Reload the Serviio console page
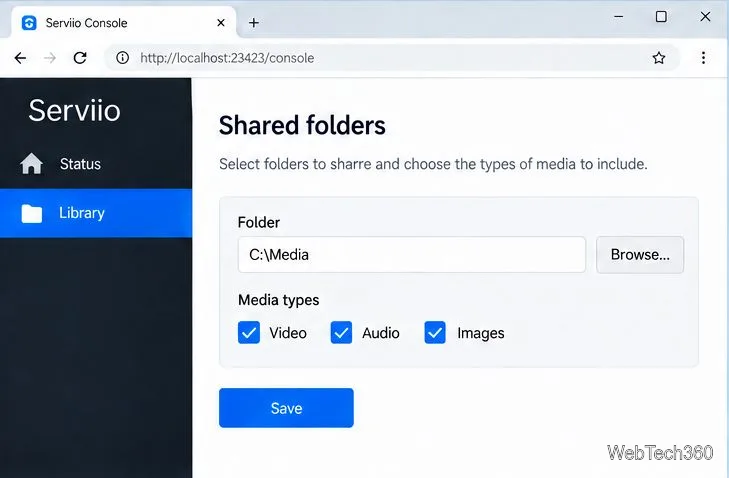Screen dimensions: 729x478 click(x=80, y=58)
